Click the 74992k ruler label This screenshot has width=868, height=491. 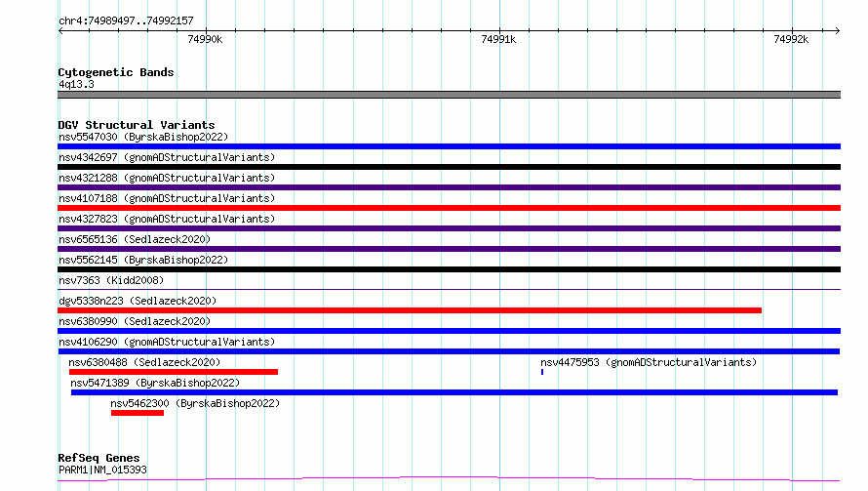click(x=791, y=39)
